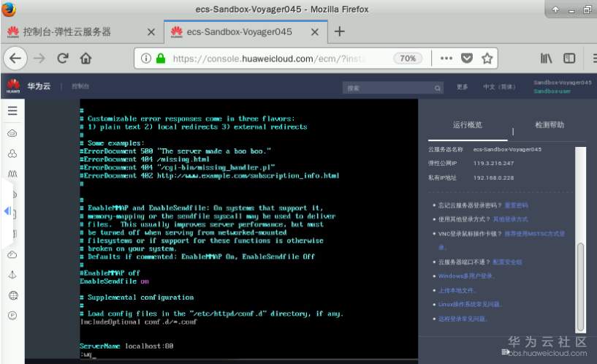Click the Pocket save icon
The image size is (597, 364).
pyautogui.click(x=467, y=58)
